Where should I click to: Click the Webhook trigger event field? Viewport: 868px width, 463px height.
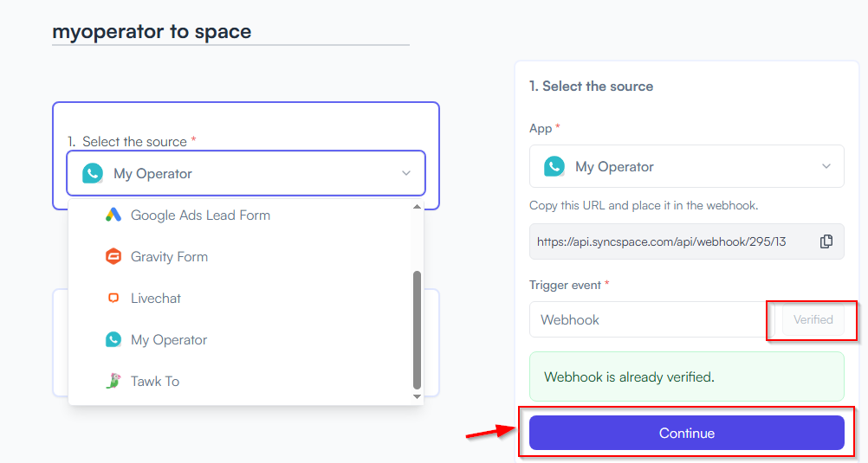654,319
